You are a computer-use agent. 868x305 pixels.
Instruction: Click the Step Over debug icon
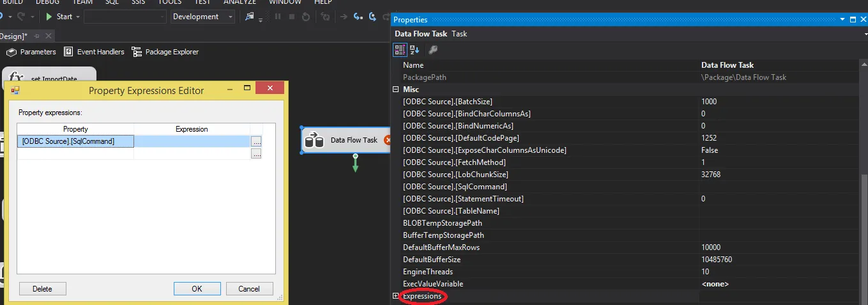pyautogui.click(x=372, y=17)
